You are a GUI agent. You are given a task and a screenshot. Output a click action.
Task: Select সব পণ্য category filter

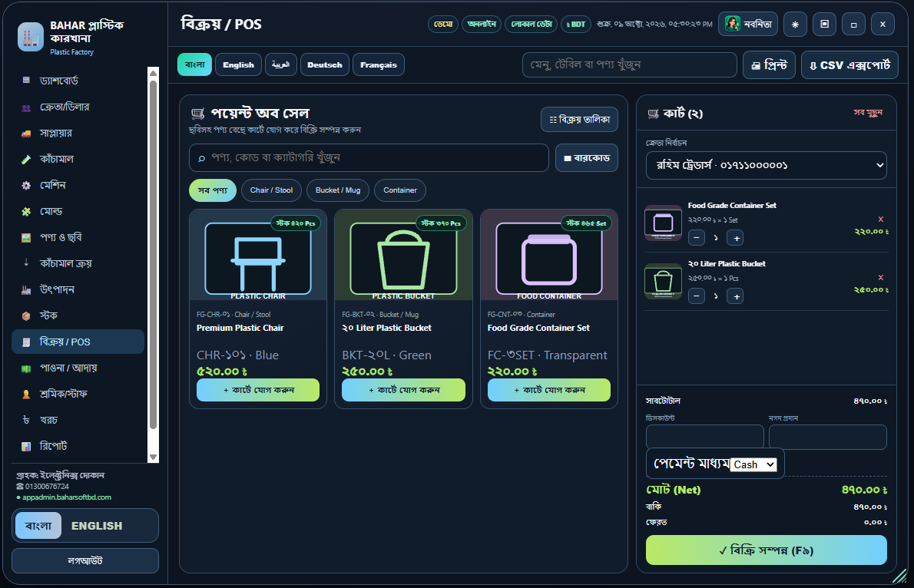pyautogui.click(x=213, y=190)
